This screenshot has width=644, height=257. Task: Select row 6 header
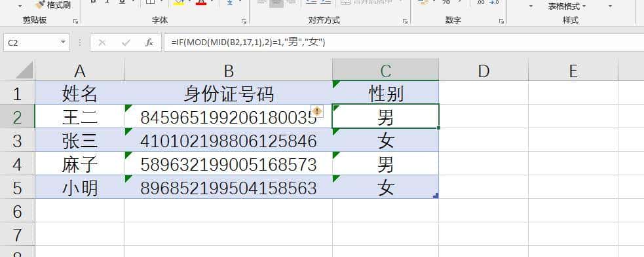[x=17, y=211]
